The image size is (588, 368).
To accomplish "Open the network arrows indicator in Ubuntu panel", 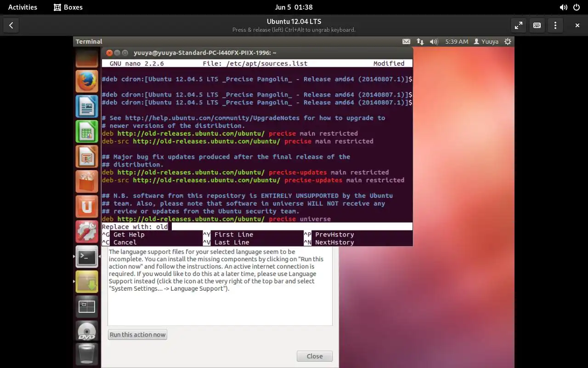I will click(x=420, y=41).
